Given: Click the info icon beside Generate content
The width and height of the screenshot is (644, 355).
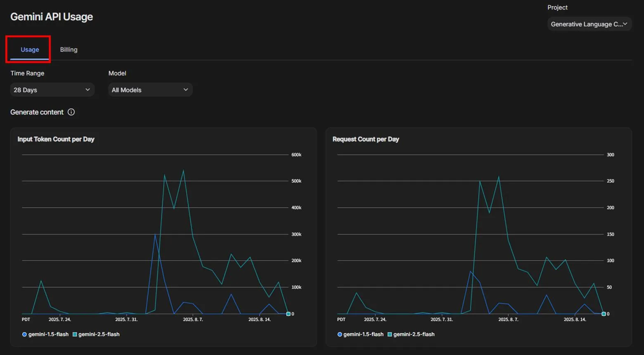Looking at the screenshot, I should (x=71, y=112).
